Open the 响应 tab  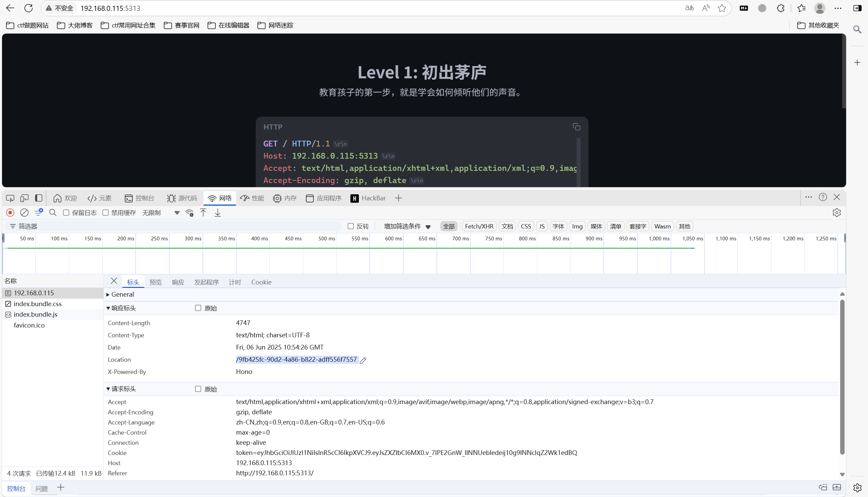(x=178, y=282)
